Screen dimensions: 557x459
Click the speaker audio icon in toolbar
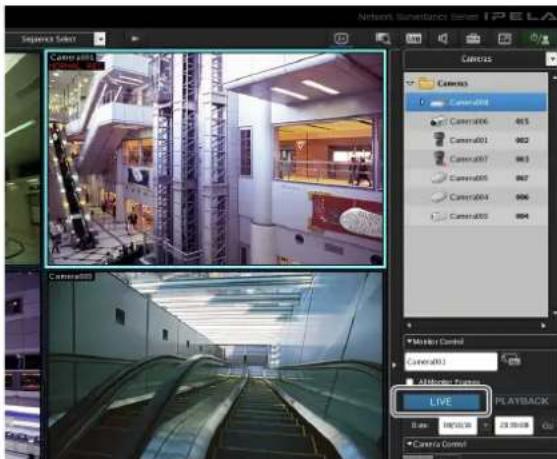tap(443, 39)
